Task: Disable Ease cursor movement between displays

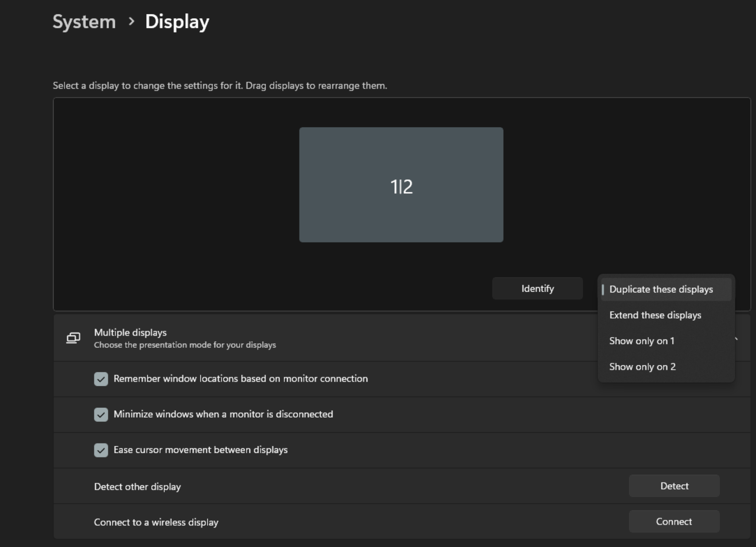Action: click(101, 450)
